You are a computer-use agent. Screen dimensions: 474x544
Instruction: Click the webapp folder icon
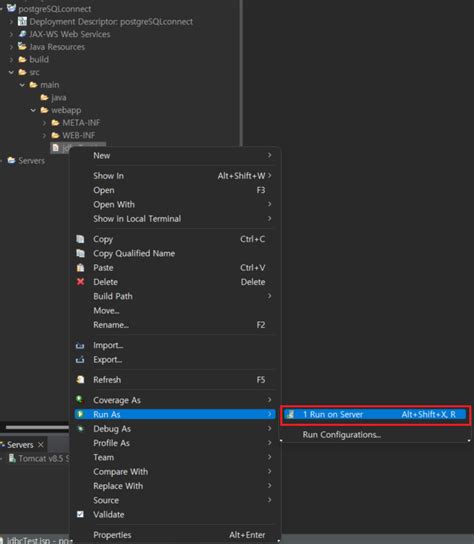tap(44, 110)
